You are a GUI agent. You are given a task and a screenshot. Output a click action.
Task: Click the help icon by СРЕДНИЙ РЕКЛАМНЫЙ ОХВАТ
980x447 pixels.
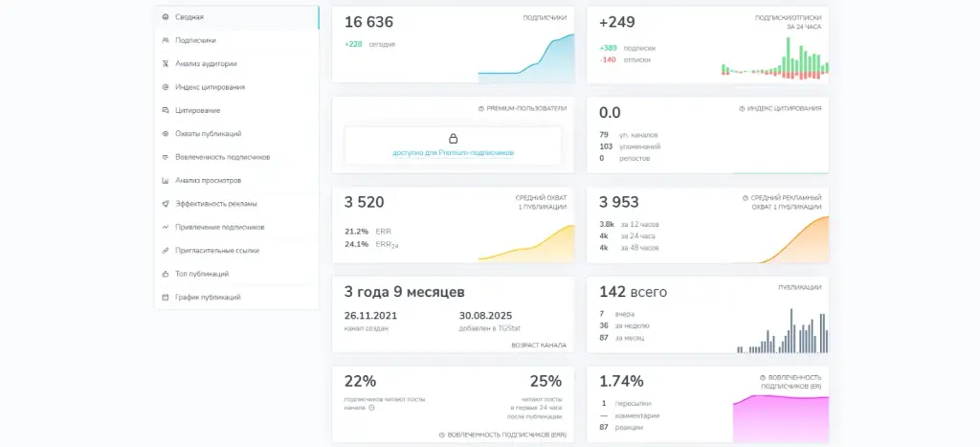[x=746, y=198]
